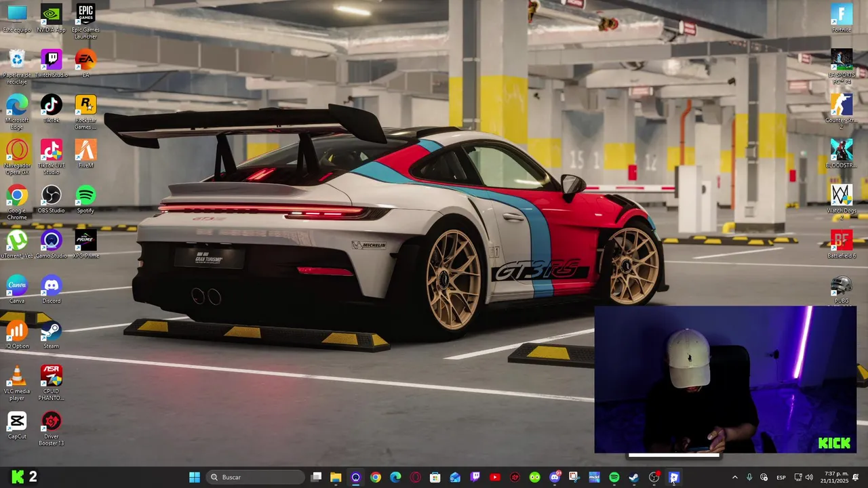Switch to Steam in the taskbar
868x488 pixels.
point(634,477)
